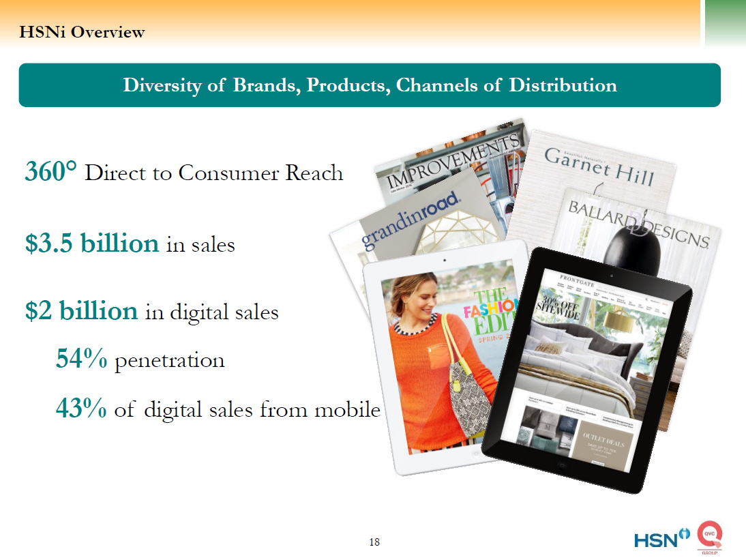Click page number 18

click(x=374, y=542)
